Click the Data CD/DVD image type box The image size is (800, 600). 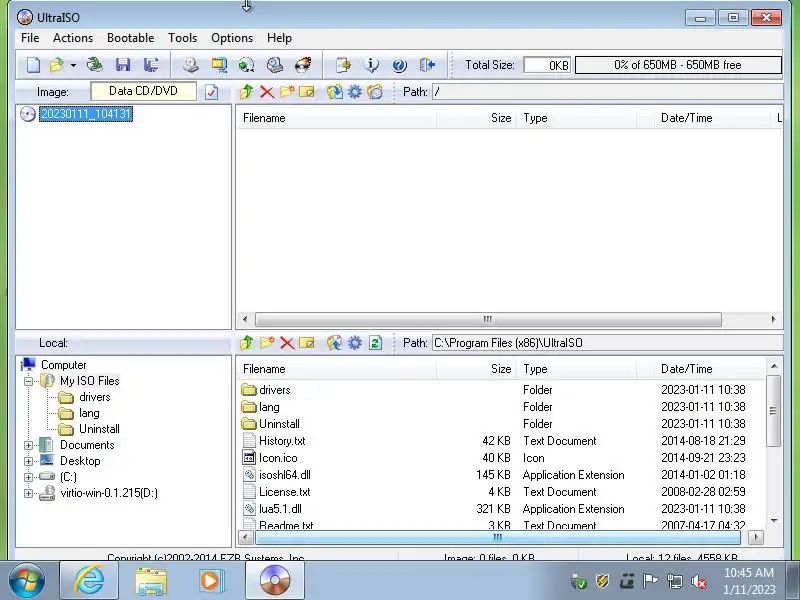(x=143, y=91)
